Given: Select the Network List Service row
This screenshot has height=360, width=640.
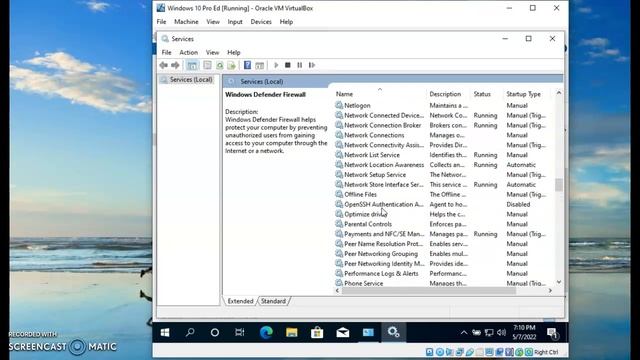Looking at the screenshot, I should pos(442,155).
